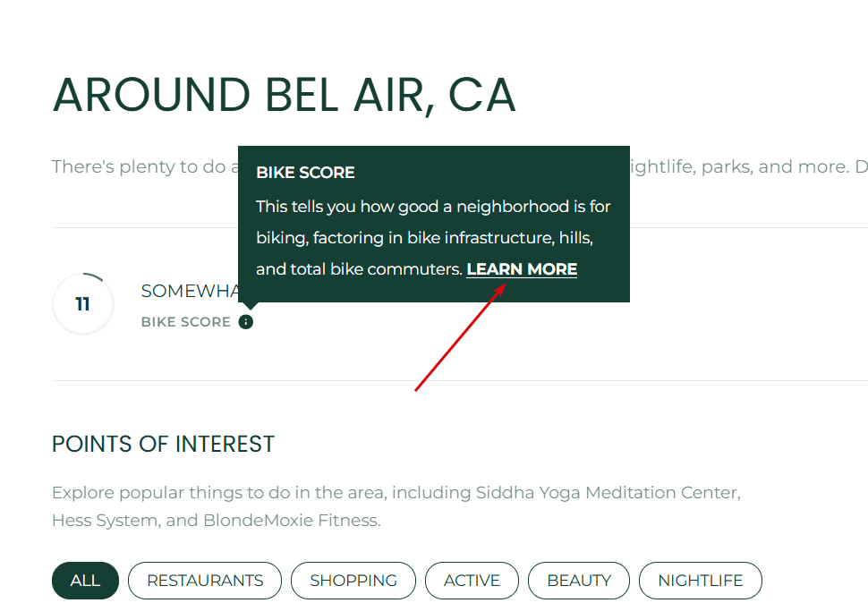
Task: Click the POINTS OF INTEREST heading
Action: point(163,445)
